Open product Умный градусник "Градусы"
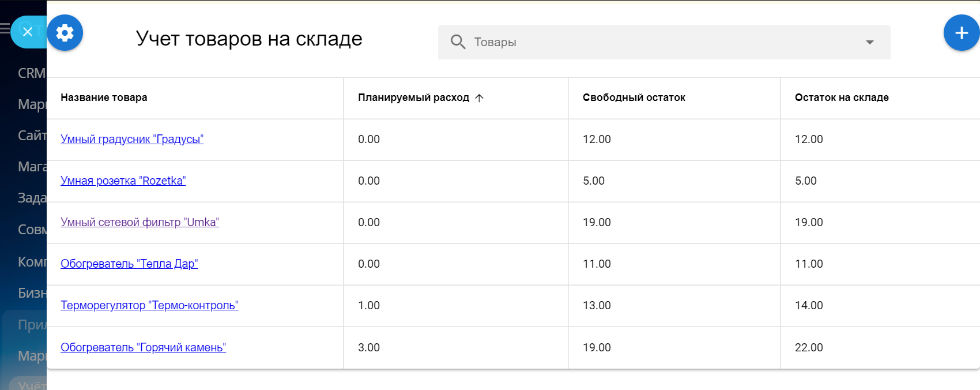This screenshot has height=390, width=980. 132,139
